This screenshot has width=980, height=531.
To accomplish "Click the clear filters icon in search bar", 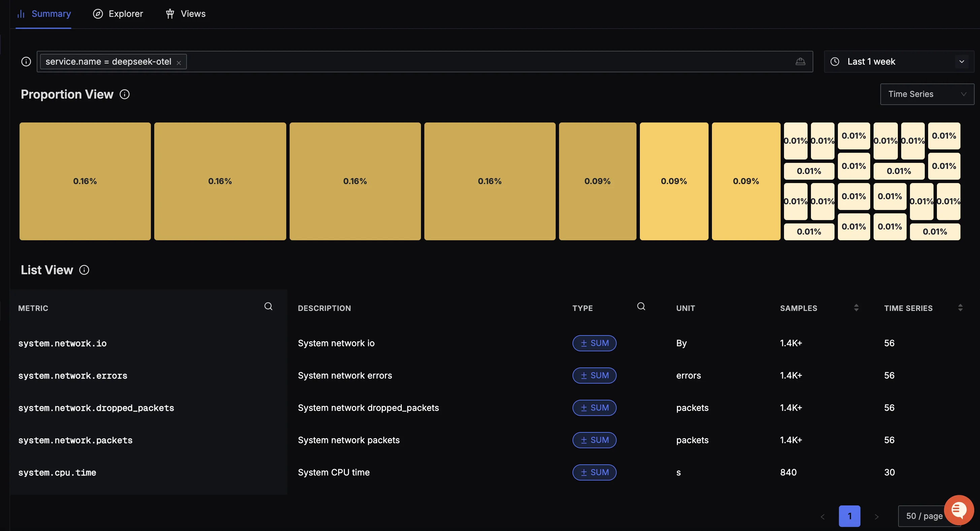I will [800, 61].
